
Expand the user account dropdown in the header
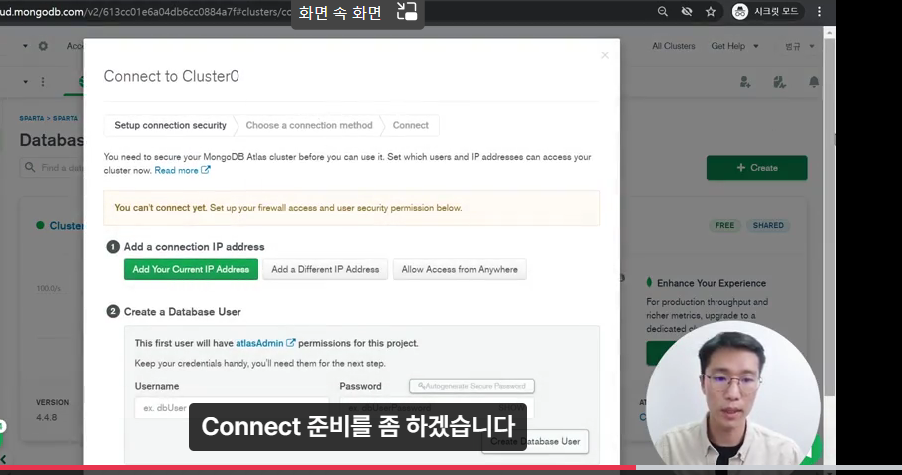point(800,46)
